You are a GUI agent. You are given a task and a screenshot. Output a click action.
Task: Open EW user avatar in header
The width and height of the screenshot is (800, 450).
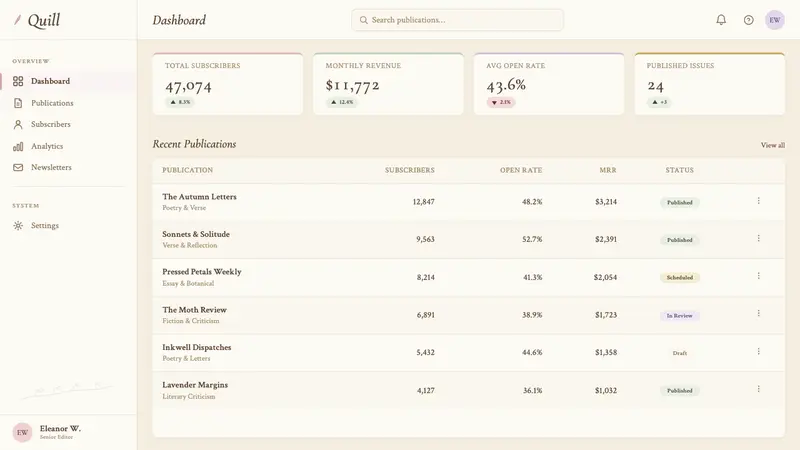pyautogui.click(x=774, y=20)
